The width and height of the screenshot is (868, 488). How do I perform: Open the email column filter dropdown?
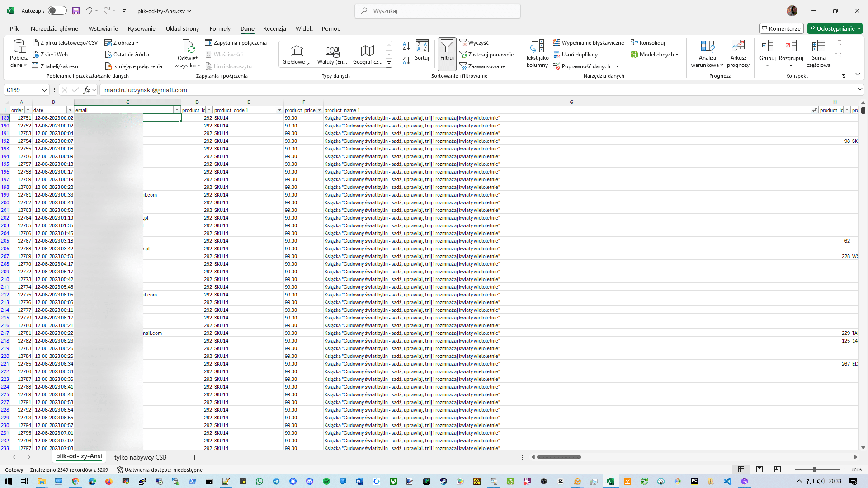pyautogui.click(x=177, y=110)
